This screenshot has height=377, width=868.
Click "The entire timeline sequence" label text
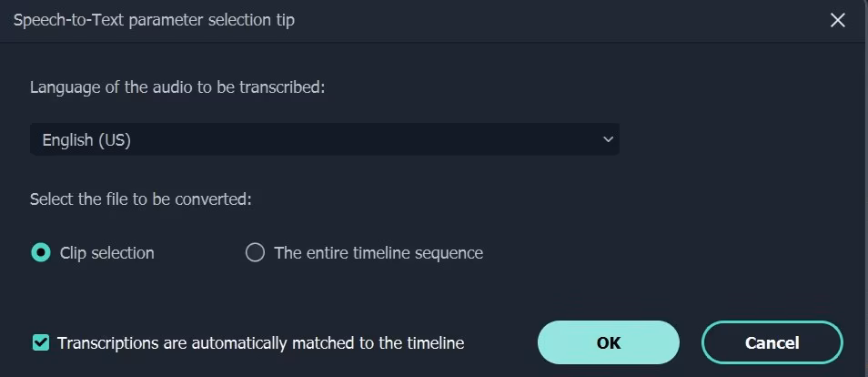pyautogui.click(x=378, y=253)
